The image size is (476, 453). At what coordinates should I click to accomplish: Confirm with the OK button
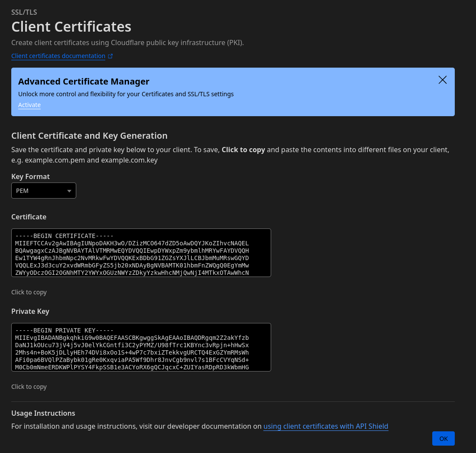(x=443, y=438)
